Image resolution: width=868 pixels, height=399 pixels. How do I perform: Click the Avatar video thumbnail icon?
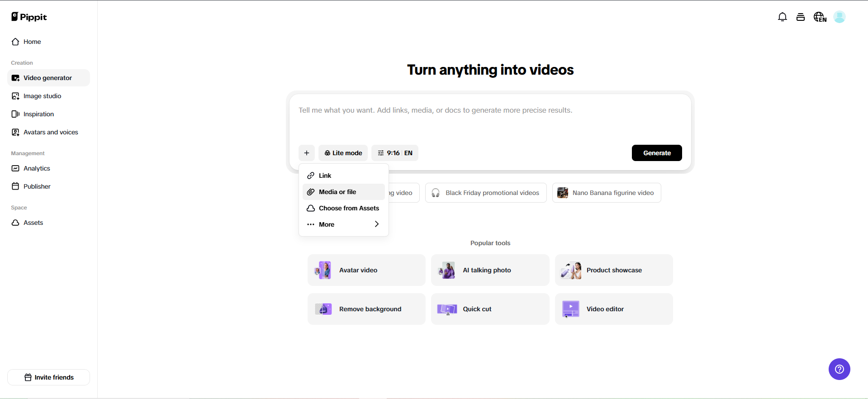323,270
